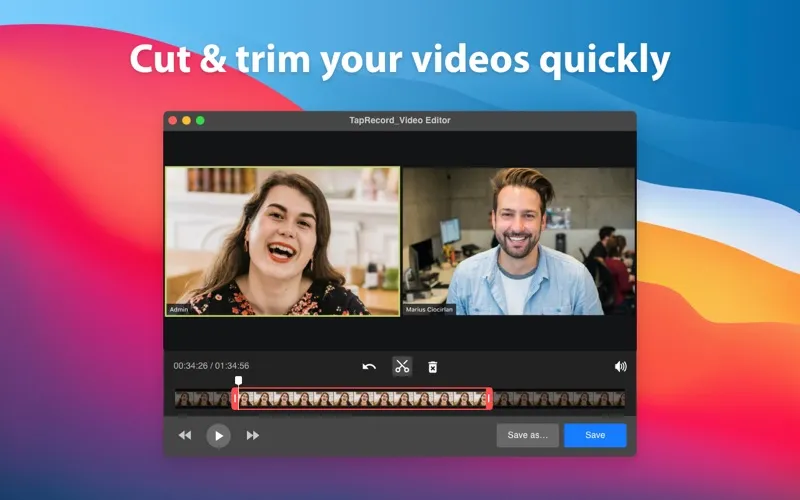
Task: Click the right red trim handle
Action: 489,398
